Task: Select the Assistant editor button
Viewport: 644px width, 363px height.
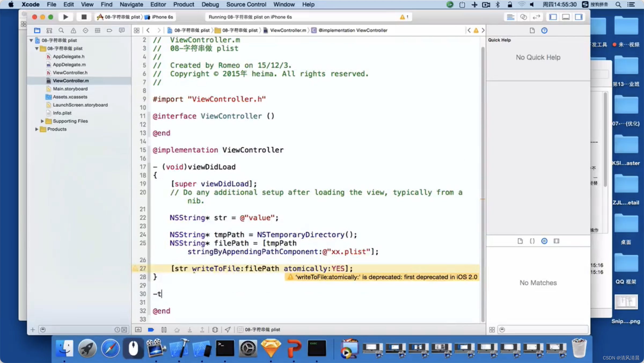Action: (524, 17)
